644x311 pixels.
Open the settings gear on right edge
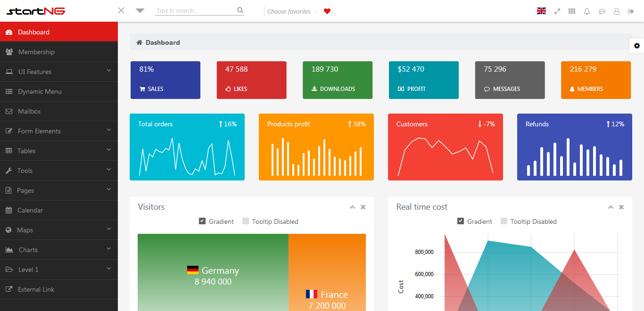pos(637,46)
